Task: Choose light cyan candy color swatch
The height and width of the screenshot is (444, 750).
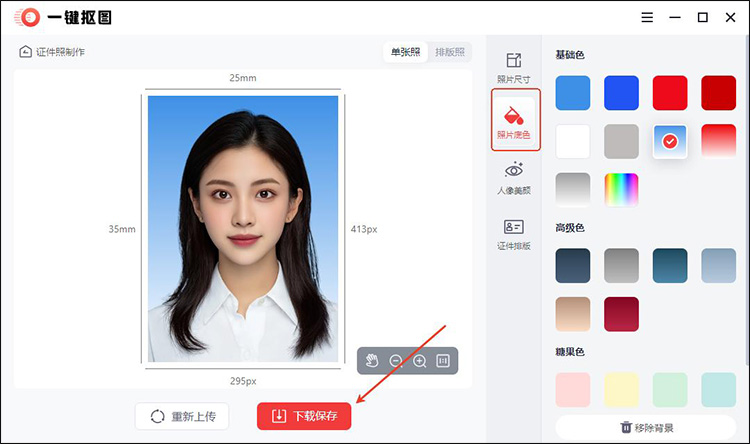Action: point(718,390)
